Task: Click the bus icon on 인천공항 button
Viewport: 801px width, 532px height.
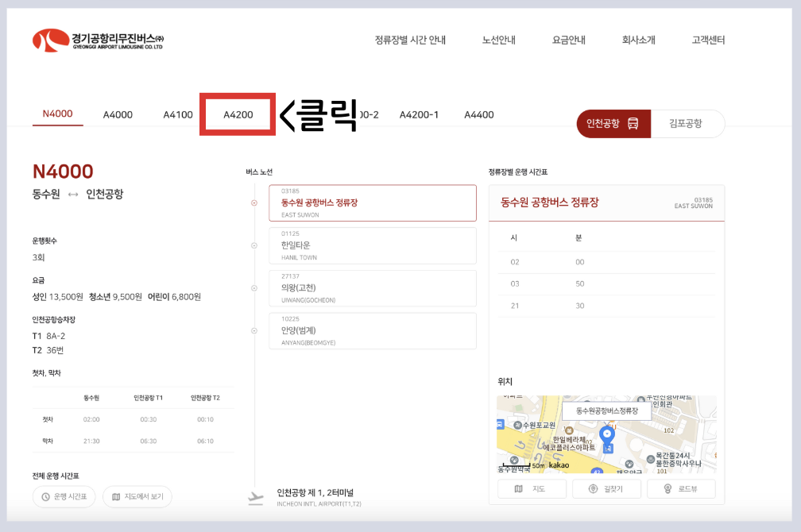Action: pos(632,124)
